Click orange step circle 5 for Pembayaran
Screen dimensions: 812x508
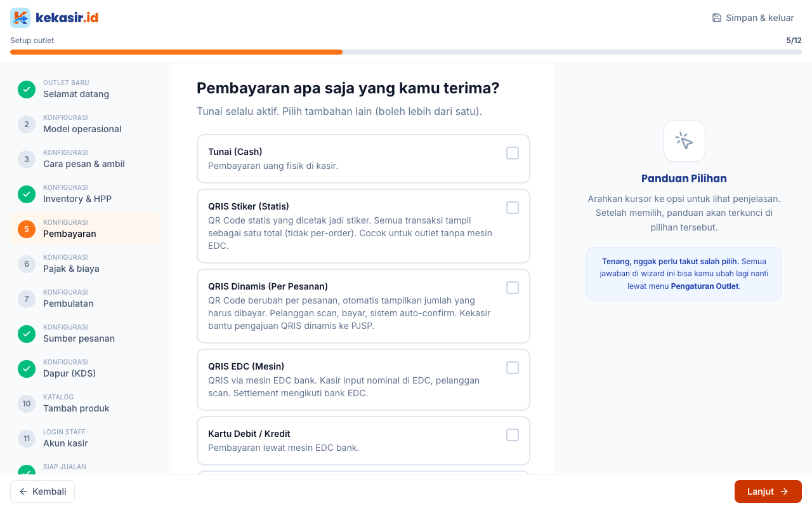coord(27,229)
